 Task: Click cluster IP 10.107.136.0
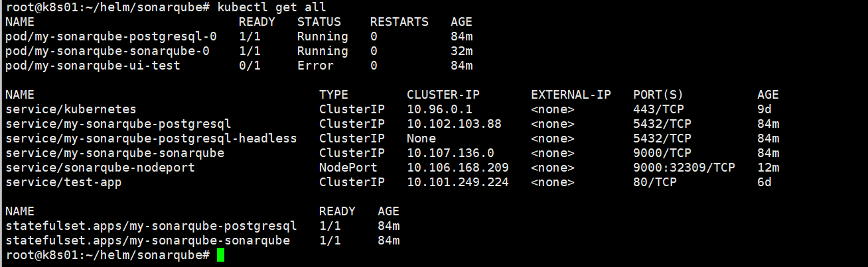[450, 153]
